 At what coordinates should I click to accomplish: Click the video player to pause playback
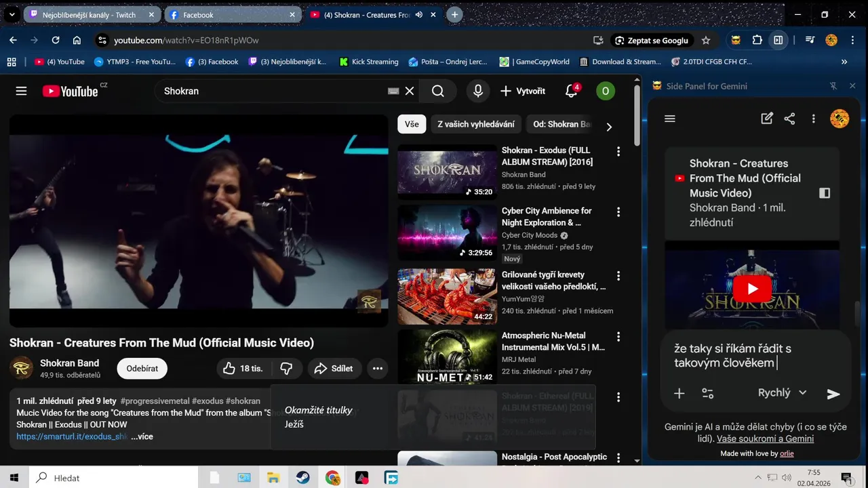(199, 220)
